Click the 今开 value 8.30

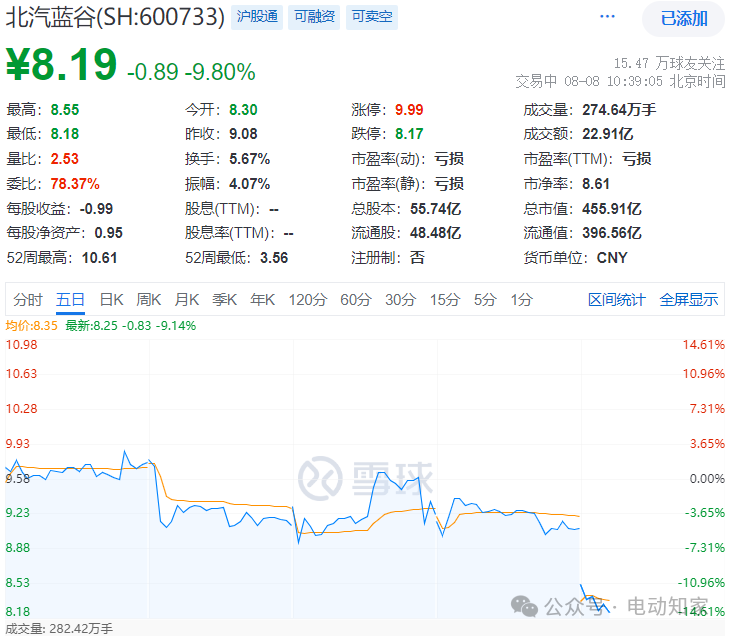tap(243, 110)
